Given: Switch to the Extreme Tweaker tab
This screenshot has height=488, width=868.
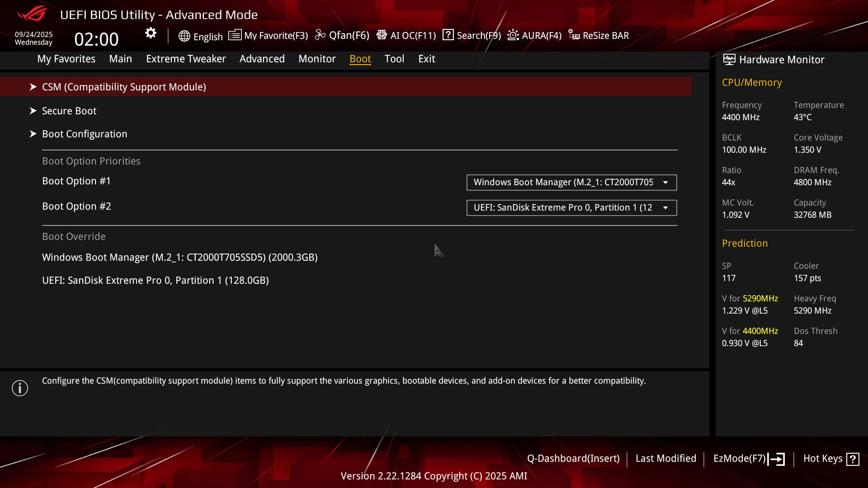Looking at the screenshot, I should coord(186,59).
